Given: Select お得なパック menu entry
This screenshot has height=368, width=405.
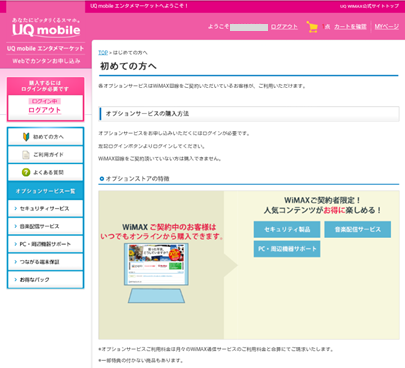Looking at the screenshot, I should (x=45, y=279).
